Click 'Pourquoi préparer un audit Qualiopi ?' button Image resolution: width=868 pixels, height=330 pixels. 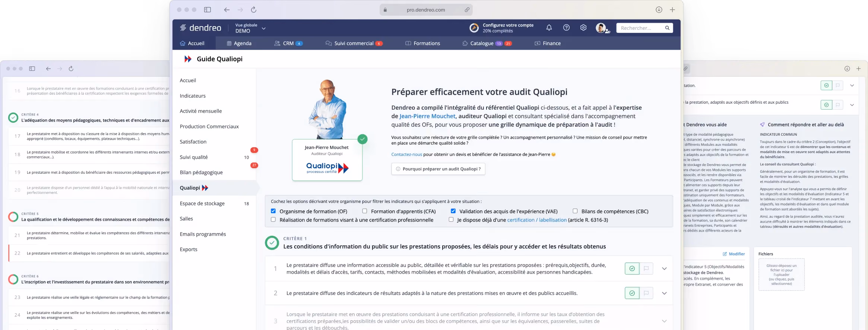pos(438,169)
